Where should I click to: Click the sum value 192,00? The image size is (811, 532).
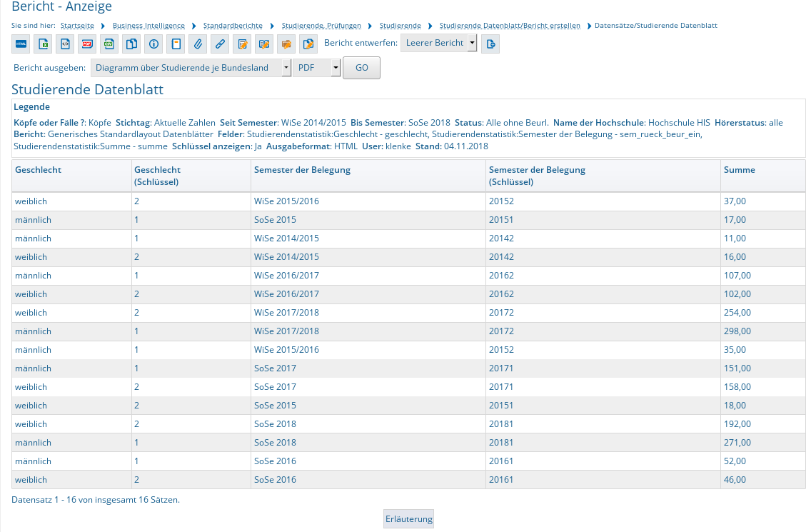pyautogui.click(x=737, y=424)
